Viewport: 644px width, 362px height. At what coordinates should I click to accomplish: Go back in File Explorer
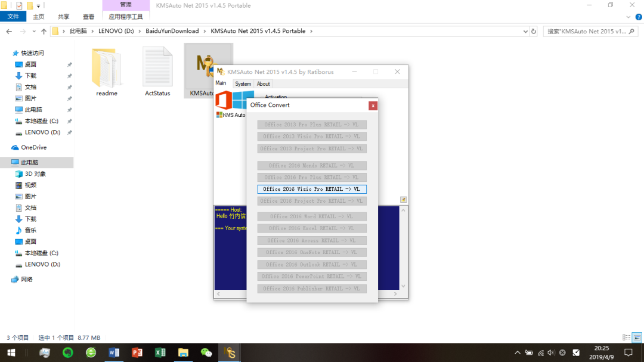9,31
